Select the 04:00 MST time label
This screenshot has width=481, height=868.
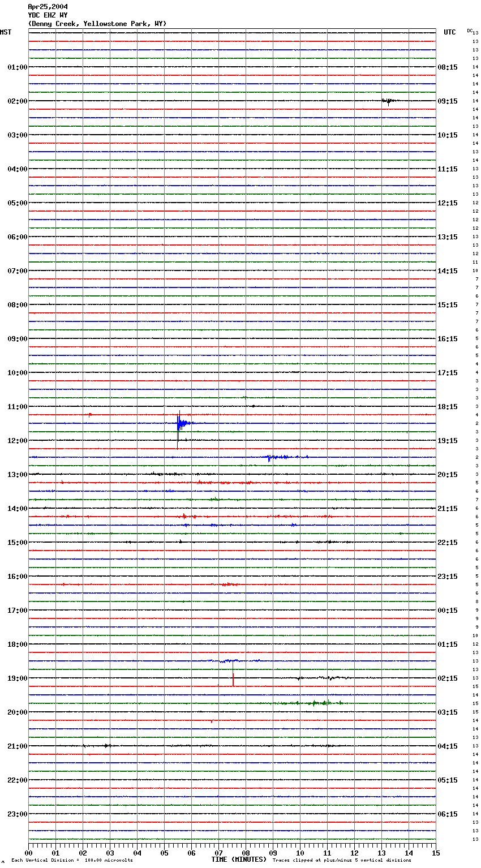[18, 169]
